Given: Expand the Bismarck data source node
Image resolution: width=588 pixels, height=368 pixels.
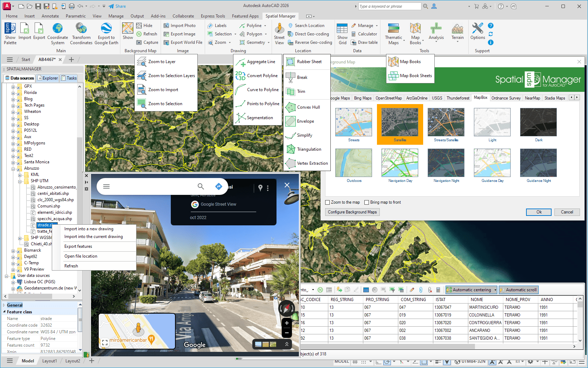Looking at the screenshot, I should click(13, 250).
